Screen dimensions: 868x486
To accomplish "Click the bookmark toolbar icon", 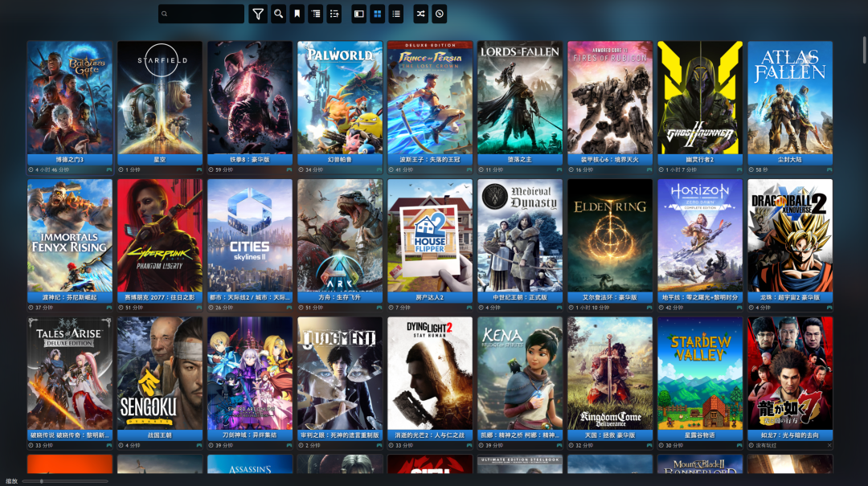I will [297, 14].
